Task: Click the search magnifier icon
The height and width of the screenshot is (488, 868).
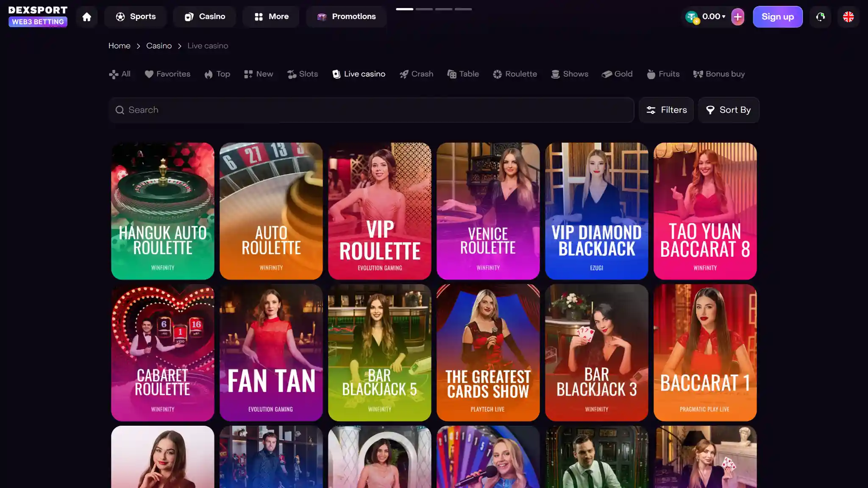Action: pos(120,110)
